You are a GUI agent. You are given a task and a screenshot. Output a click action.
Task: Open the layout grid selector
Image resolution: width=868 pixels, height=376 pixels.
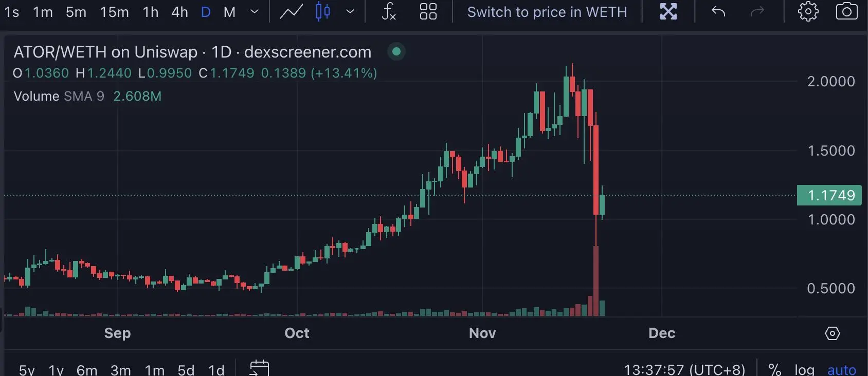(428, 11)
